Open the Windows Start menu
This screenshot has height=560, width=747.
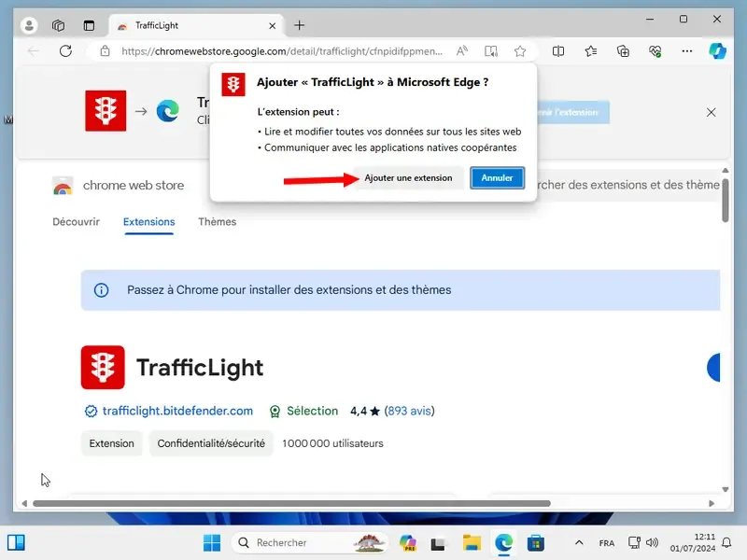212,543
